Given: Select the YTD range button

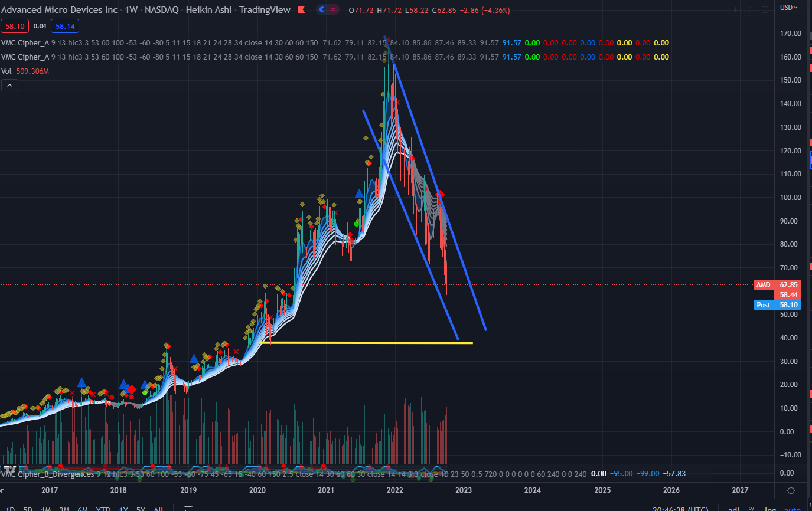Looking at the screenshot, I should pyautogui.click(x=104, y=509).
